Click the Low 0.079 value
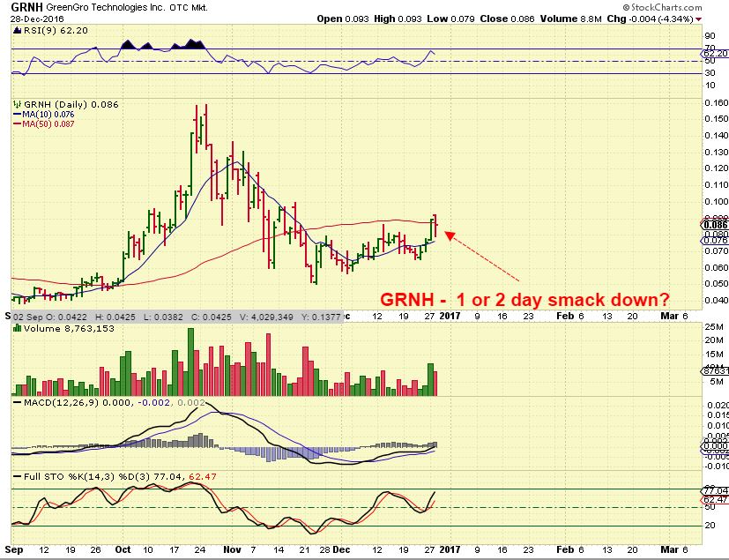The height and width of the screenshot is (560, 729). point(450,19)
